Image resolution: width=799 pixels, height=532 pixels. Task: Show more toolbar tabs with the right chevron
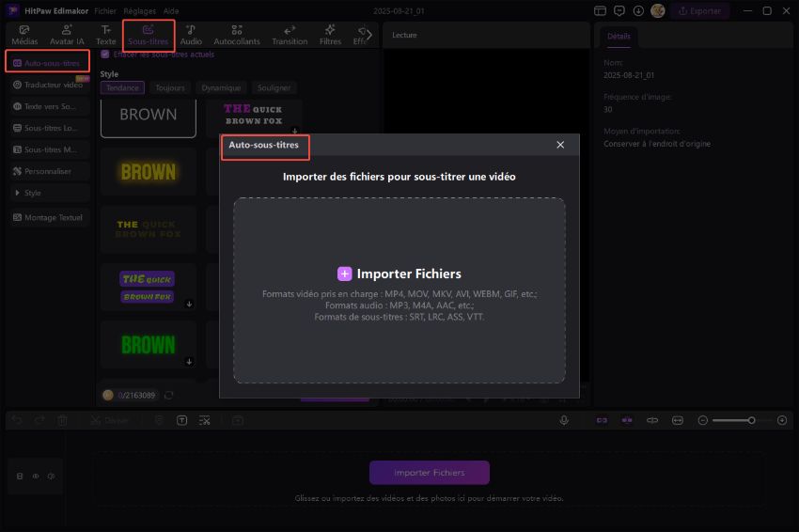click(x=369, y=35)
